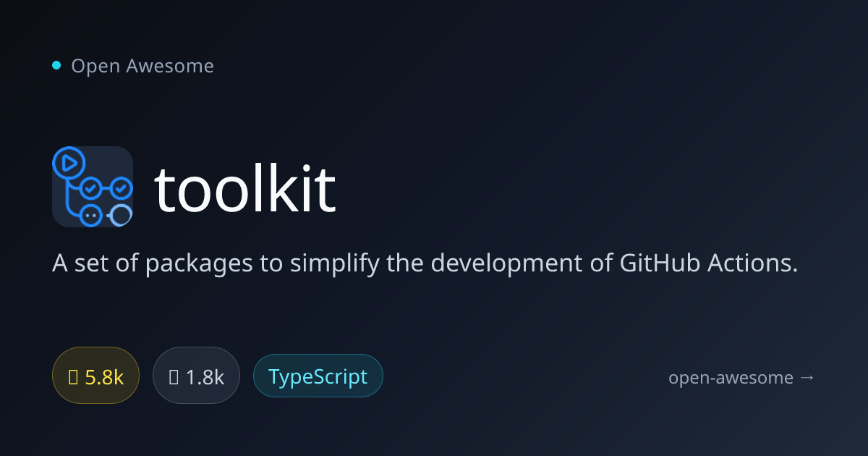The height and width of the screenshot is (456, 868).
Task: Click the two-dot pending node in logo
Action: 90,215
